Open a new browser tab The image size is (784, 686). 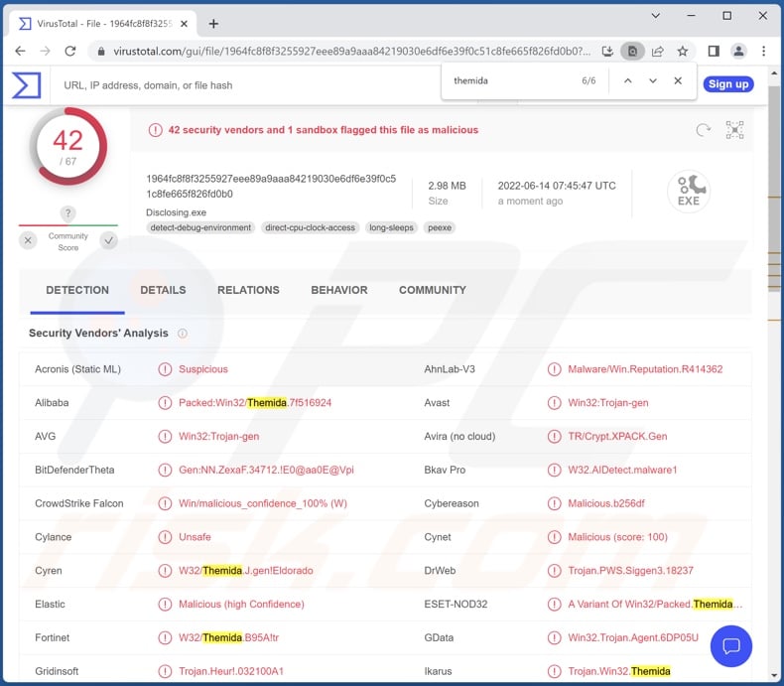tap(213, 24)
